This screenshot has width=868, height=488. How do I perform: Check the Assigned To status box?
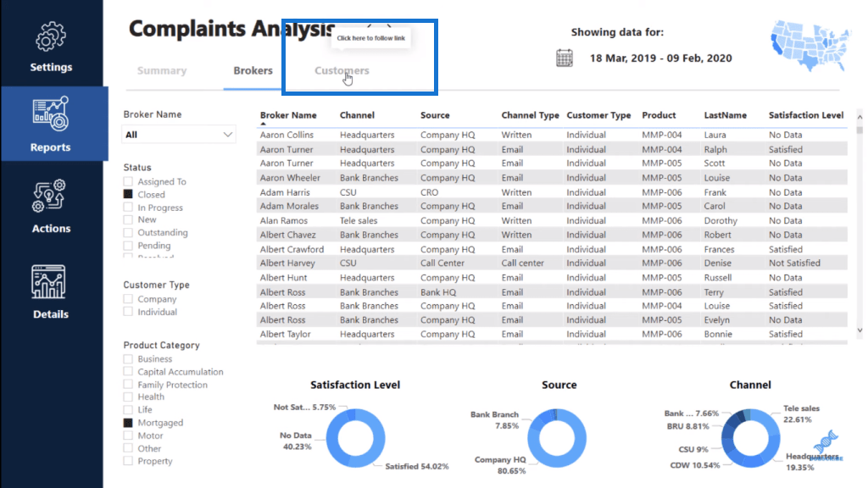pos(128,181)
